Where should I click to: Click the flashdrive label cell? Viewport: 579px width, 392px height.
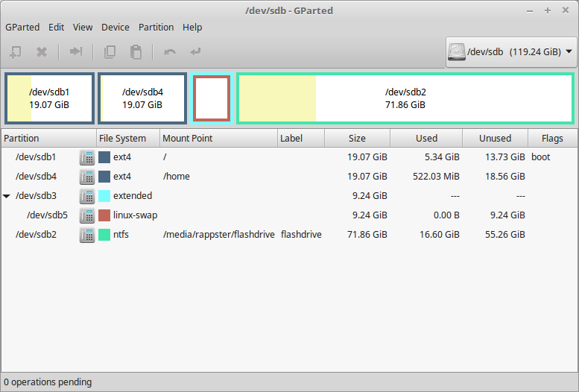coord(301,235)
